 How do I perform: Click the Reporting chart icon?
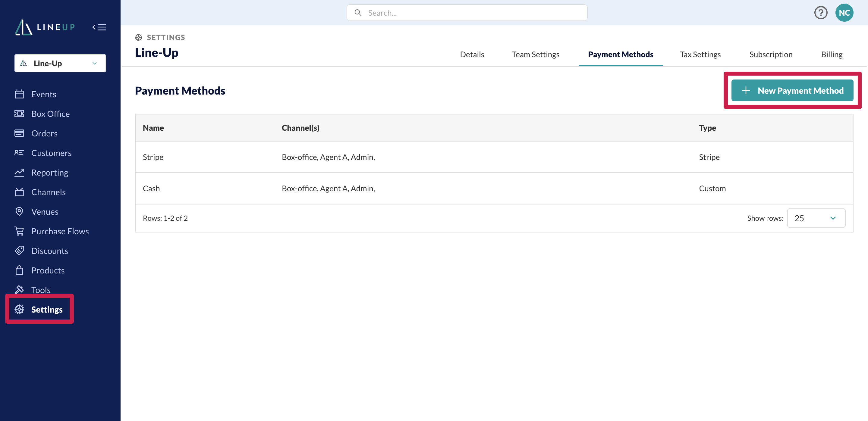click(19, 172)
